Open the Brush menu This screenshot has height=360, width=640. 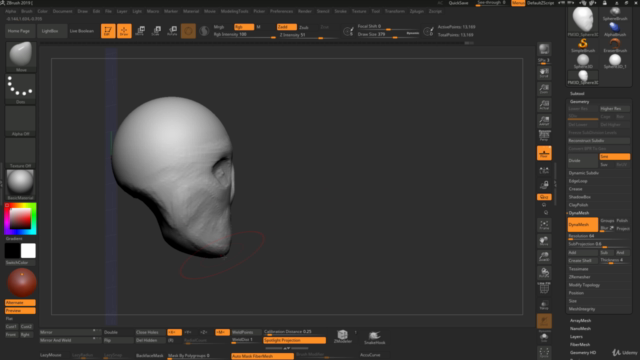tap(27, 11)
